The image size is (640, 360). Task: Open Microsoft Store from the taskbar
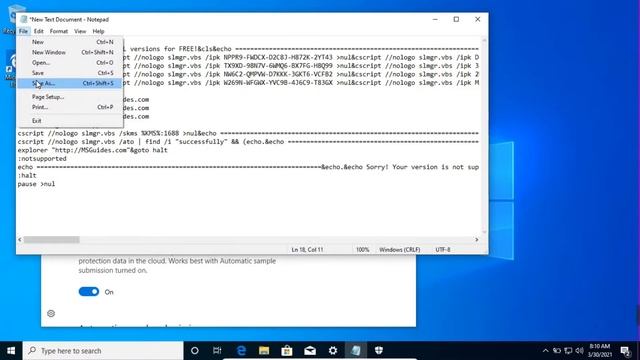coord(287,351)
